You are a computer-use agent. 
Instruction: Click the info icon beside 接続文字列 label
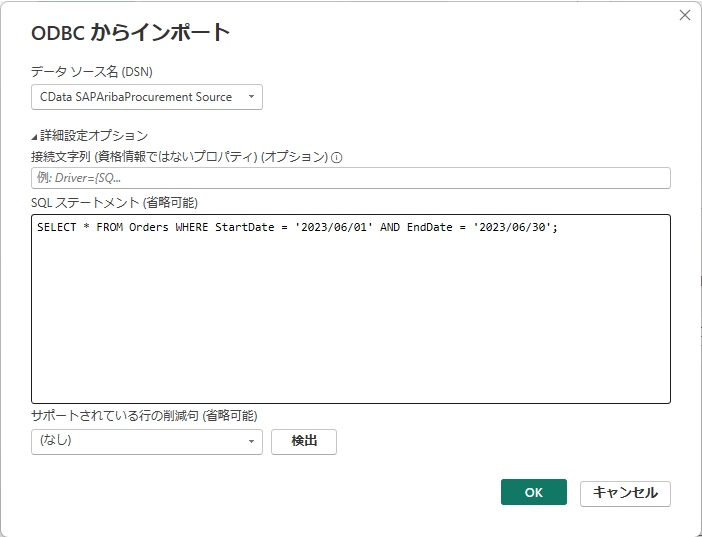[337, 158]
